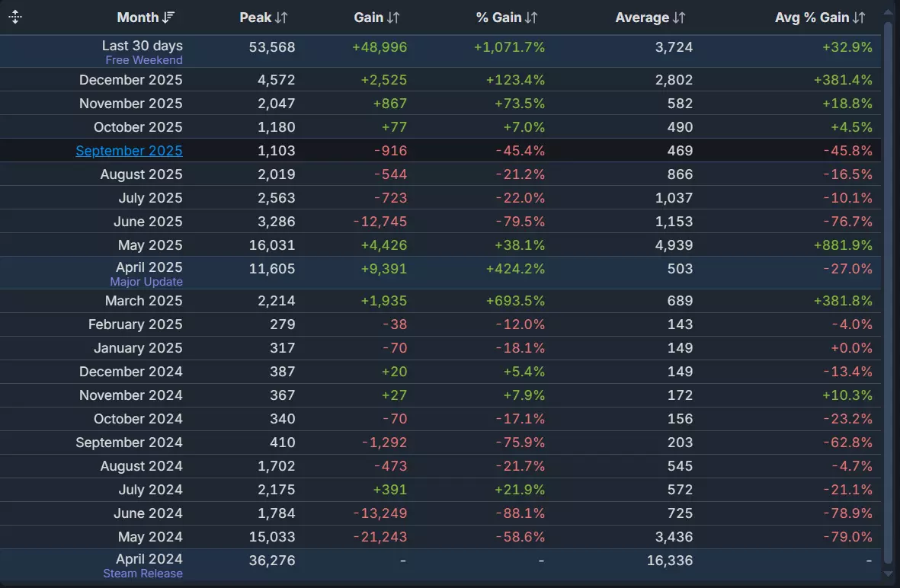Click the Free Weekend label

tap(144, 60)
